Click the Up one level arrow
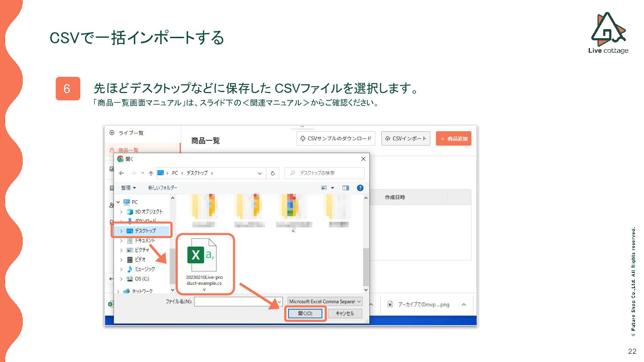Screen dimensions: 644x362 pos(151,173)
